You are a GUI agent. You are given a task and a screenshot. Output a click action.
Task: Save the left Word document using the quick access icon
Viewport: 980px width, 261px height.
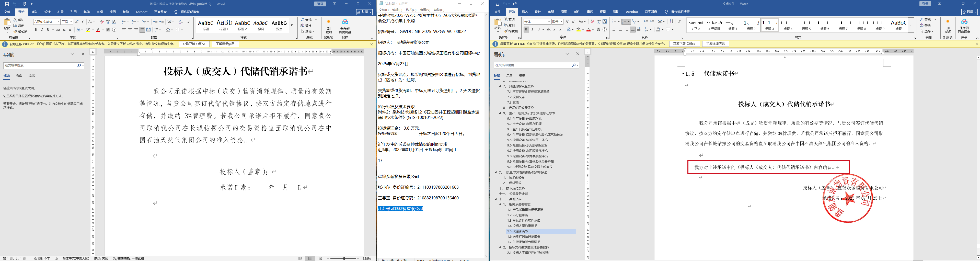(x=7, y=4)
